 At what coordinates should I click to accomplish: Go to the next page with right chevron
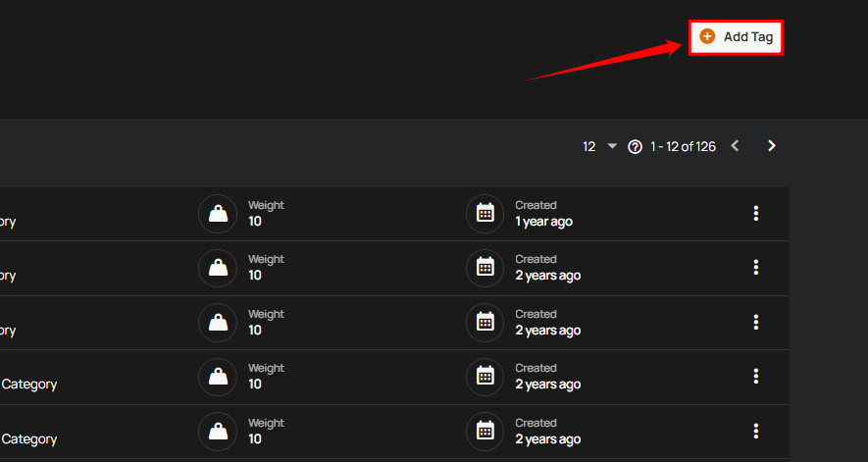772,146
